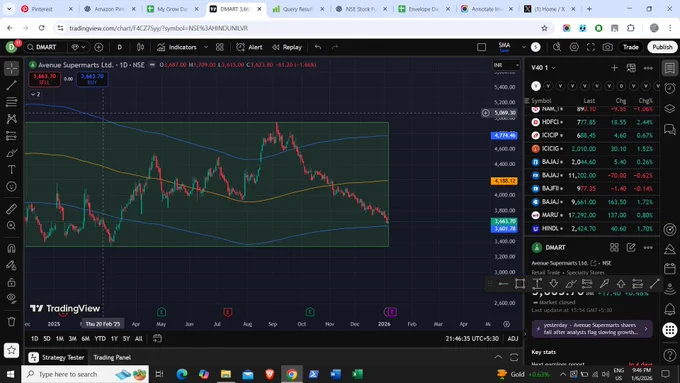Image resolution: width=680 pixels, height=383 pixels.
Task: Open the quick search magnifier
Action: 557,47
